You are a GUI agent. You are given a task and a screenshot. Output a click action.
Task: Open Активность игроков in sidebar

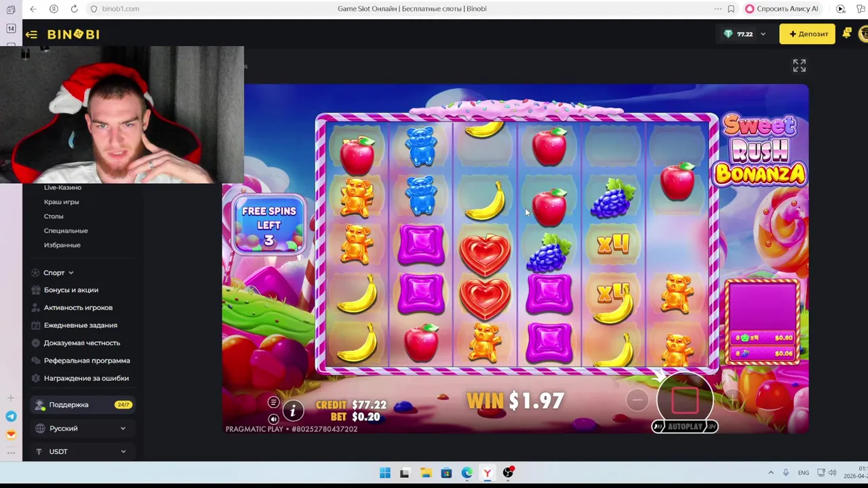point(78,308)
